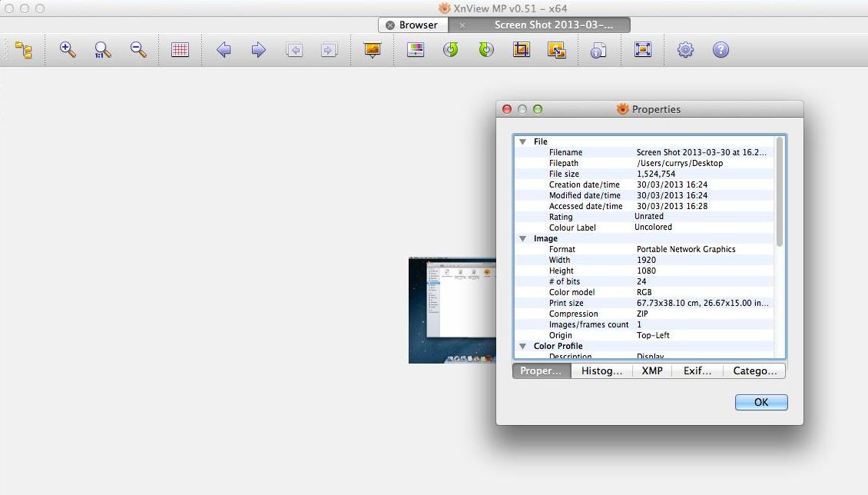Image resolution: width=868 pixels, height=495 pixels.
Task: Select the File size 1,524,754 value
Action: [656, 174]
